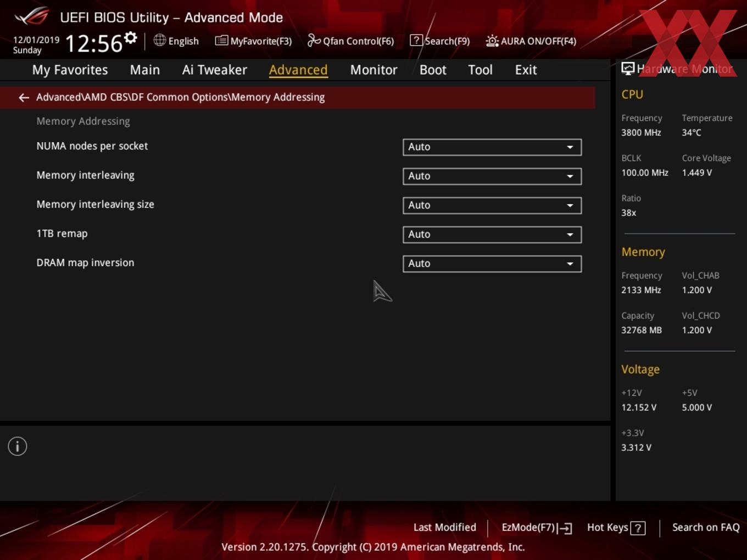Click the Vol_CHCD label

click(x=701, y=316)
